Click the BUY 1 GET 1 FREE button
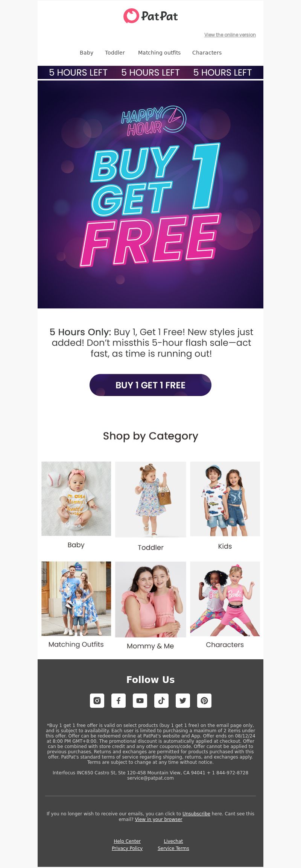 click(x=150, y=385)
